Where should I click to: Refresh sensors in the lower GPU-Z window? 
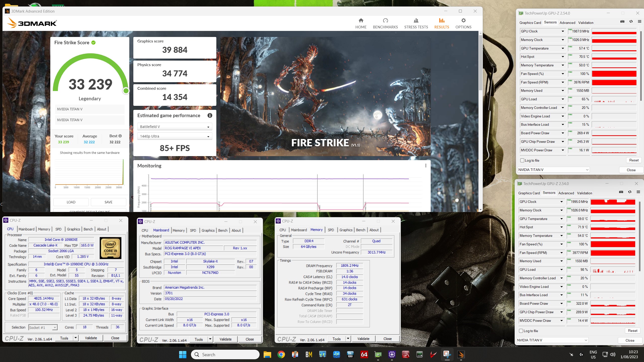[630, 192]
